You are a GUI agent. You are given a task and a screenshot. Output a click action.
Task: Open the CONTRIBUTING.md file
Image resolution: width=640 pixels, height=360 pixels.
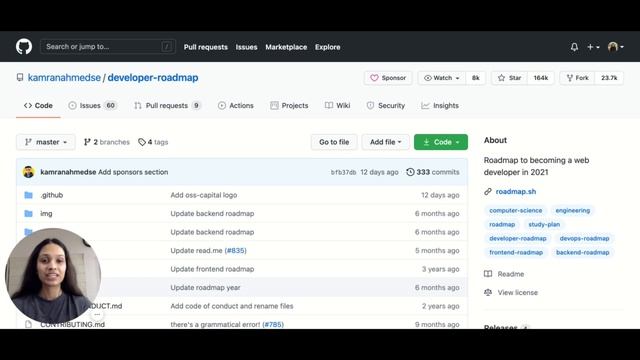(73, 324)
